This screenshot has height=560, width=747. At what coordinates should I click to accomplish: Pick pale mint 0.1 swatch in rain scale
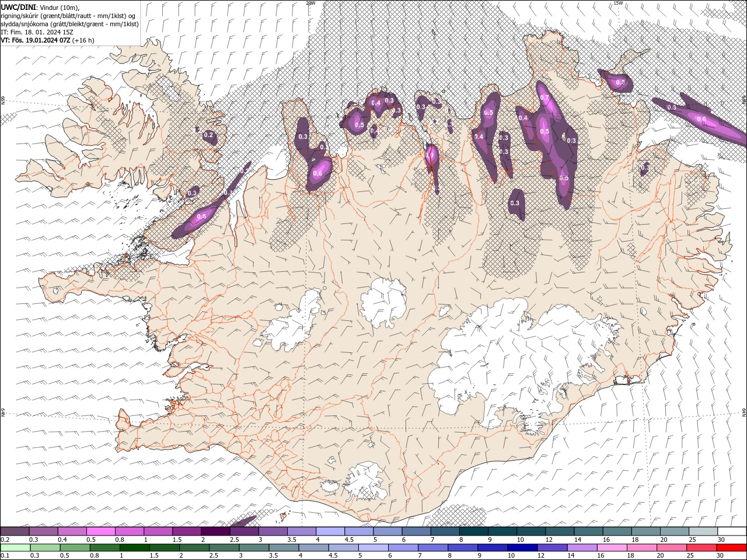[16, 548]
